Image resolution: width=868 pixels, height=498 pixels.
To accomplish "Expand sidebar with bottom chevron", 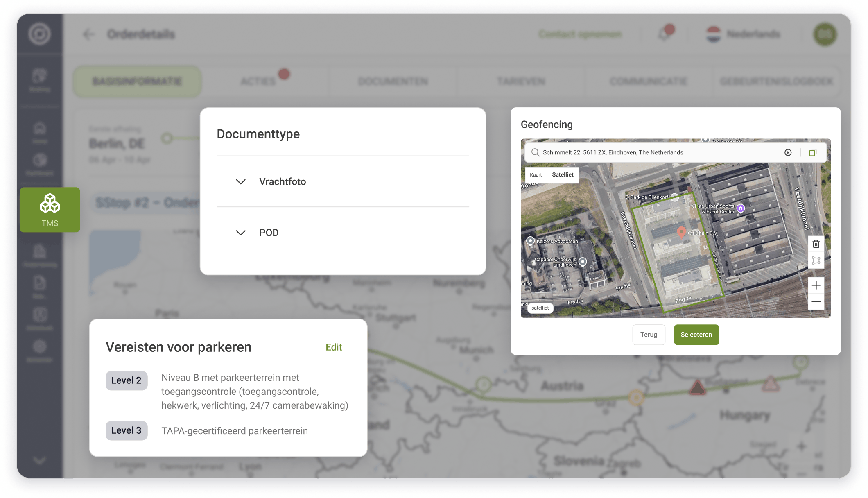I will pos(40,461).
